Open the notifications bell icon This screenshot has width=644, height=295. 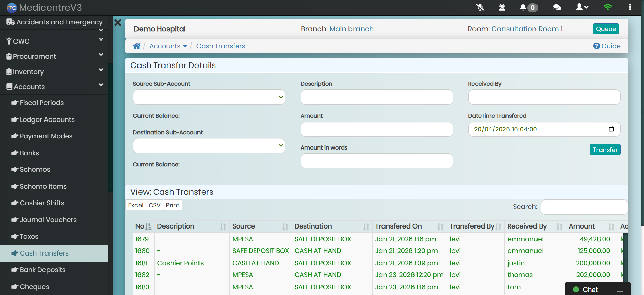pyautogui.click(x=523, y=7)
